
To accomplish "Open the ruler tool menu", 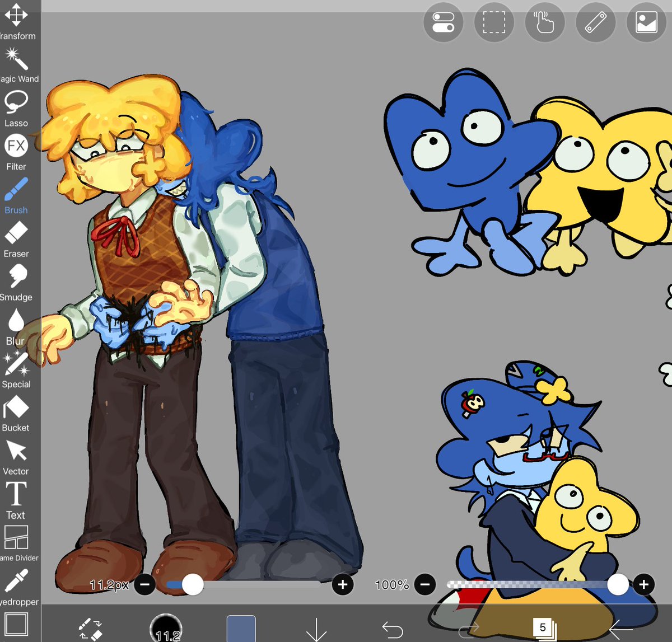I will coord(596,23).
